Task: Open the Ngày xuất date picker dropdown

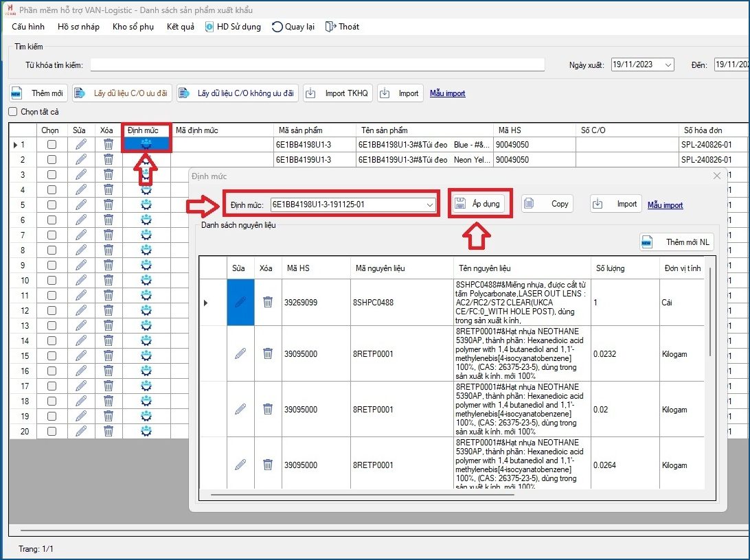Action: (668, 65)
